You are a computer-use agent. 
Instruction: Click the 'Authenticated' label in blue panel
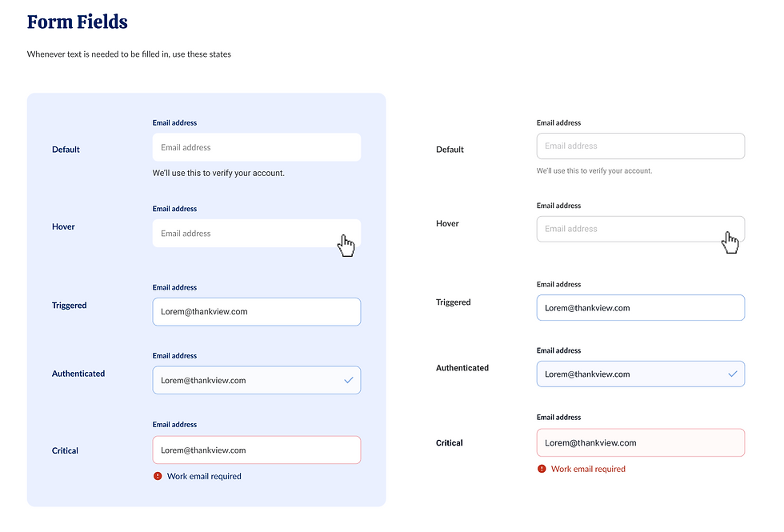(x=78, y=374)
